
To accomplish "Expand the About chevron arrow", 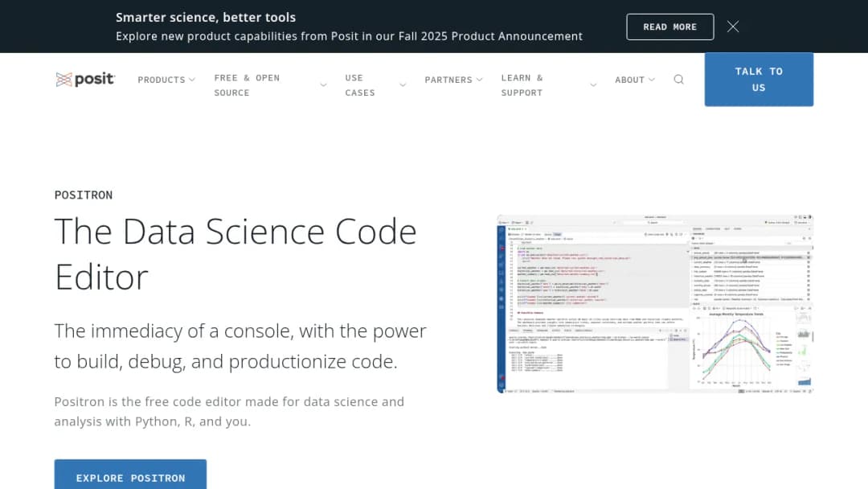I will click(652, 80).
